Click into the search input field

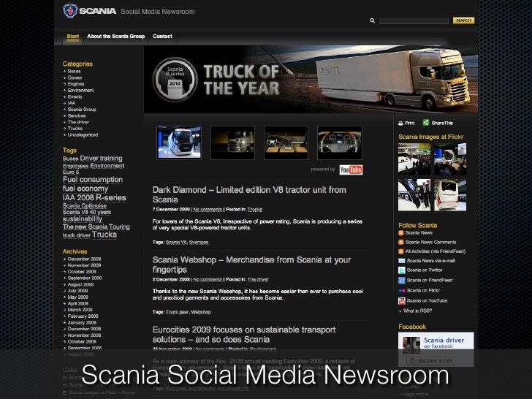pos(414,20)
